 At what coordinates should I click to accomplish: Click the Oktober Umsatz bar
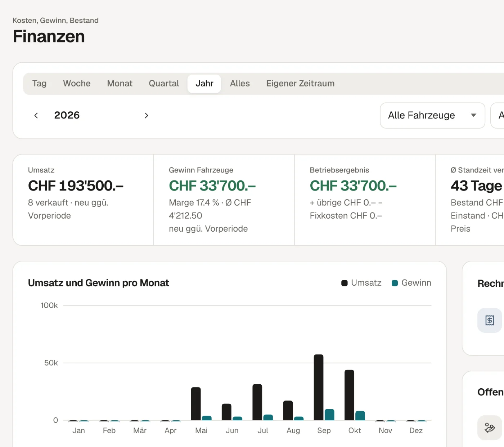point(349,395)
